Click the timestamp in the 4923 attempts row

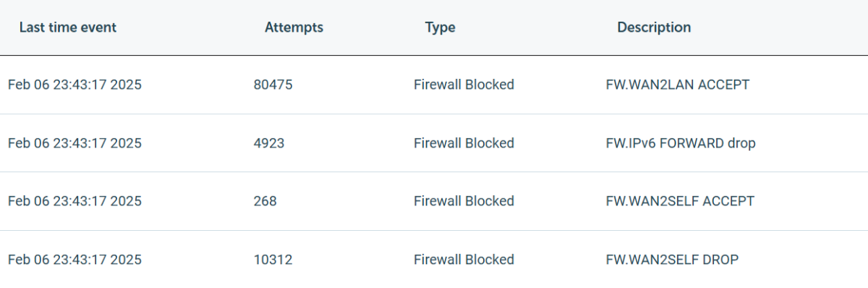pos(75,143)
